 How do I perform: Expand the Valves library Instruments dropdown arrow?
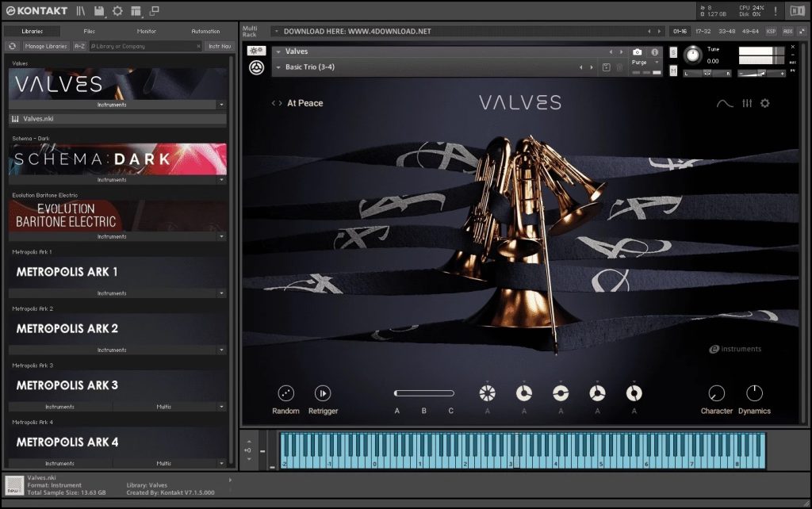221,105
